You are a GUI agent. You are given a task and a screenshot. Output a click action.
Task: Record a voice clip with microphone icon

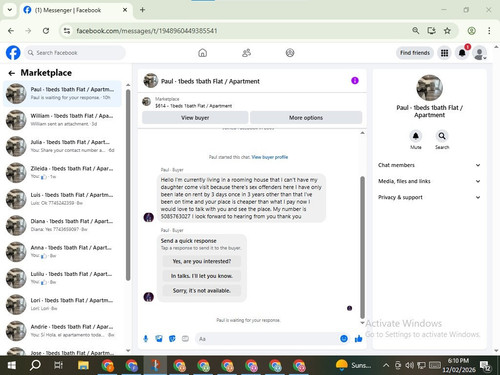pos(146,339)
